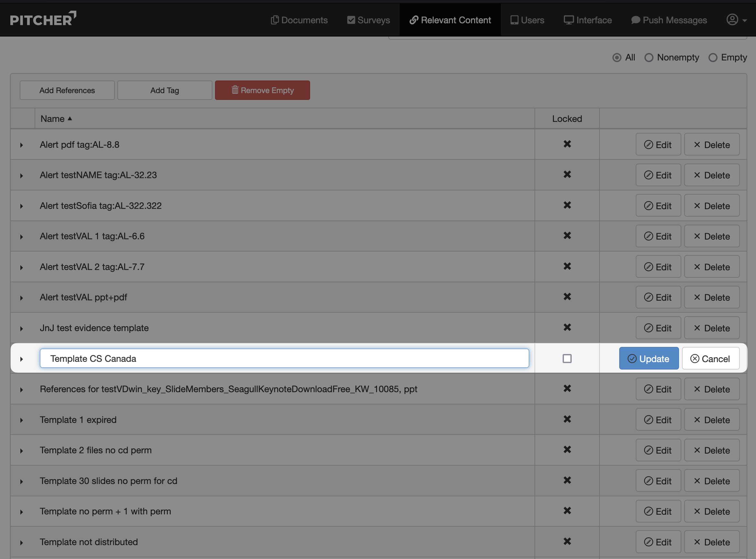The image size is (756, 559).
Task: Select the Nonempty radio filter
Action: pos(649,58)
